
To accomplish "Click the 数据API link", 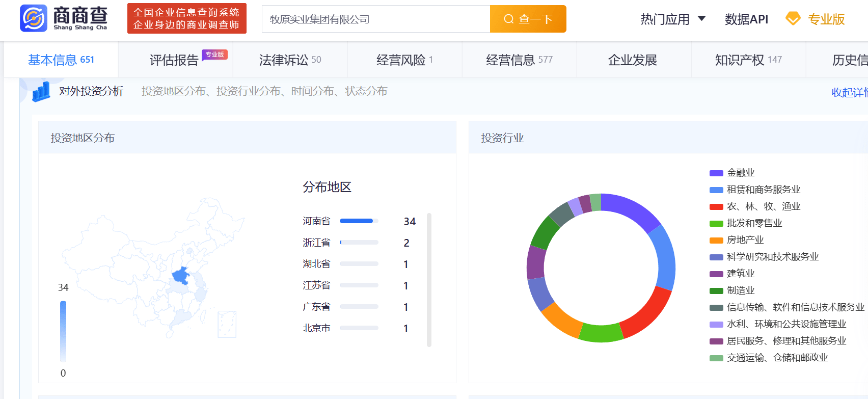I will pos(746,19).
